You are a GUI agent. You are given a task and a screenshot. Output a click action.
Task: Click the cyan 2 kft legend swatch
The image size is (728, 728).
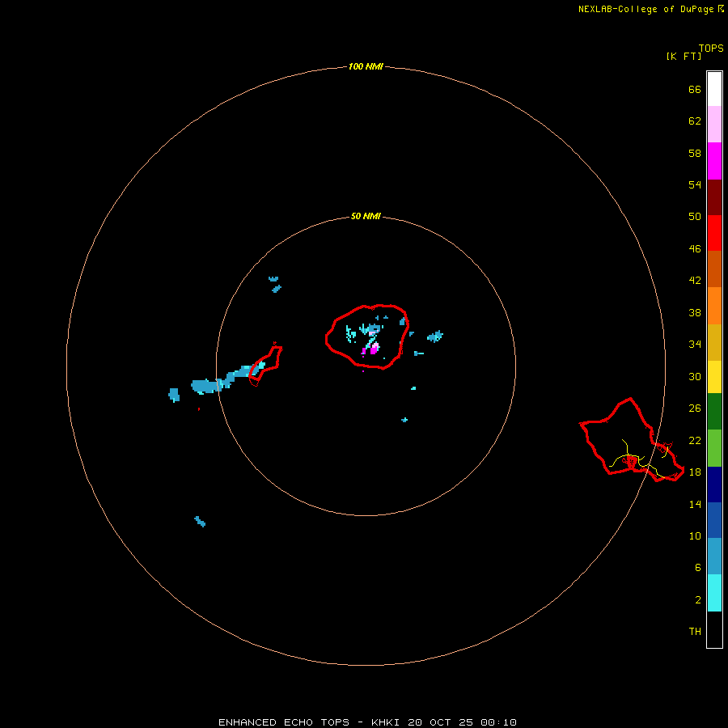[x=714, y=593]
